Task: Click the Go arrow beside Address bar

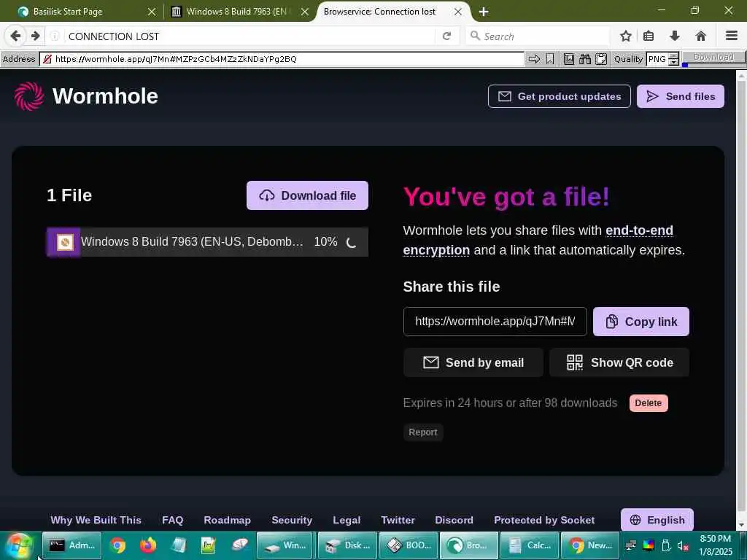Action: pos(534,59)
